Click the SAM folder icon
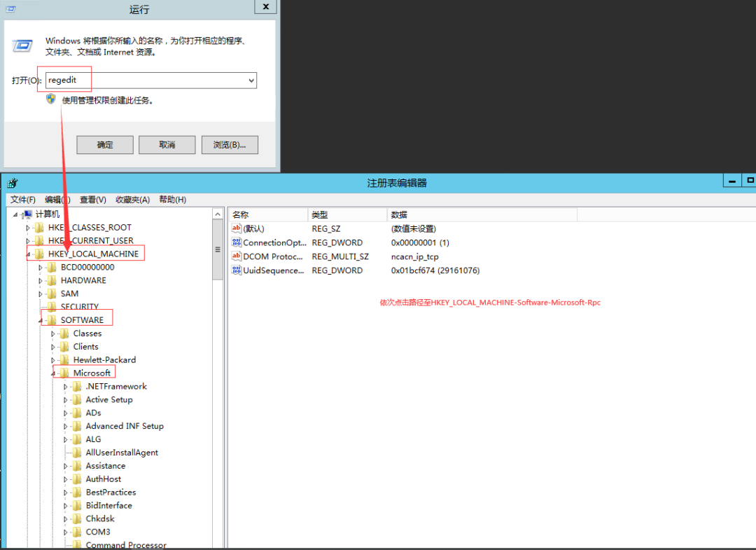 click(x=52, y=294)
